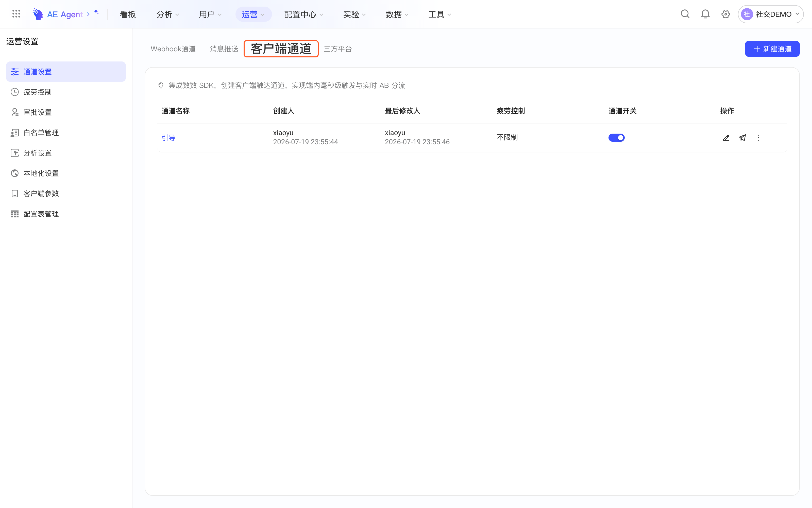812x508 pixels.
Task: Click the 社 avatar icon
Action: click(747, 14)
